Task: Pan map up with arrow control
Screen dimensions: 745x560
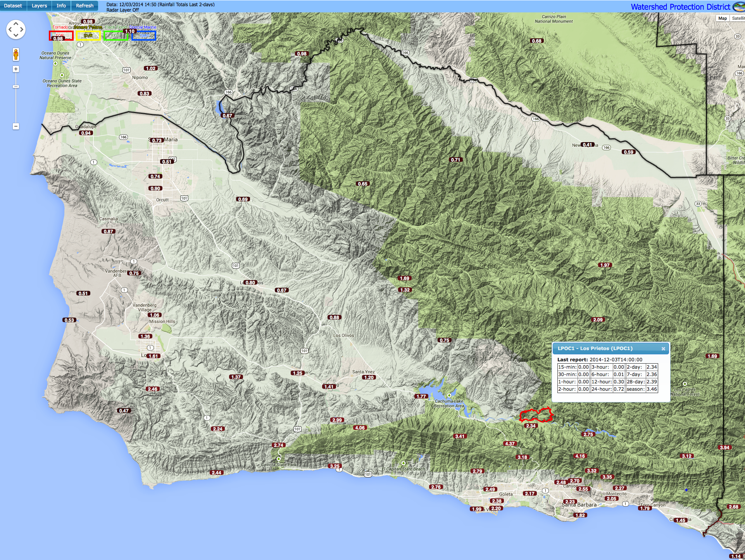Action: coord(16,24)
